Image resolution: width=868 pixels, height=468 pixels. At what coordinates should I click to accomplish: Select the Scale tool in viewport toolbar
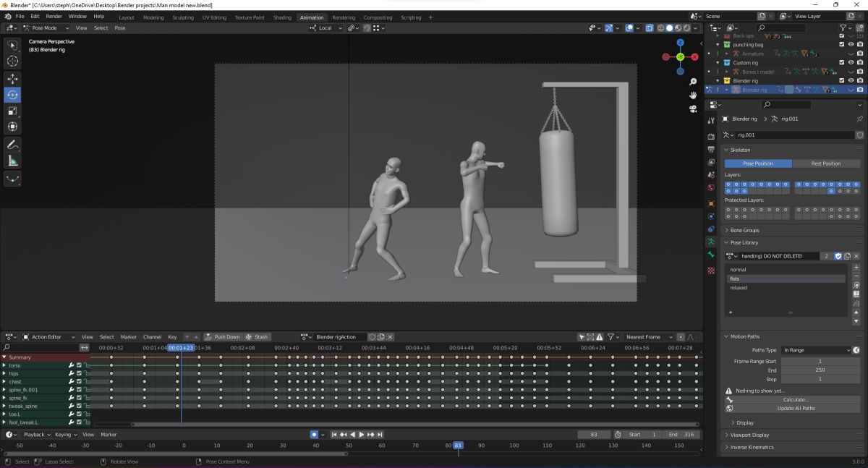coord(13,111)
